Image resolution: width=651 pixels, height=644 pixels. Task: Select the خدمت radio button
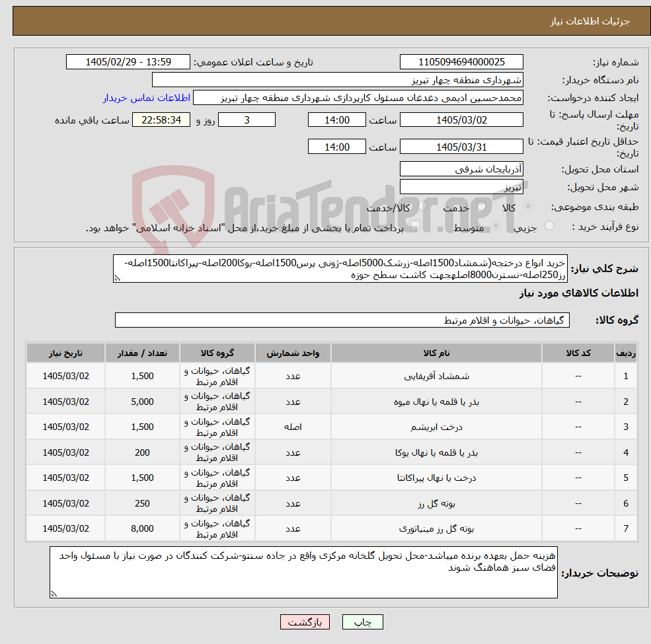(482, 206)
